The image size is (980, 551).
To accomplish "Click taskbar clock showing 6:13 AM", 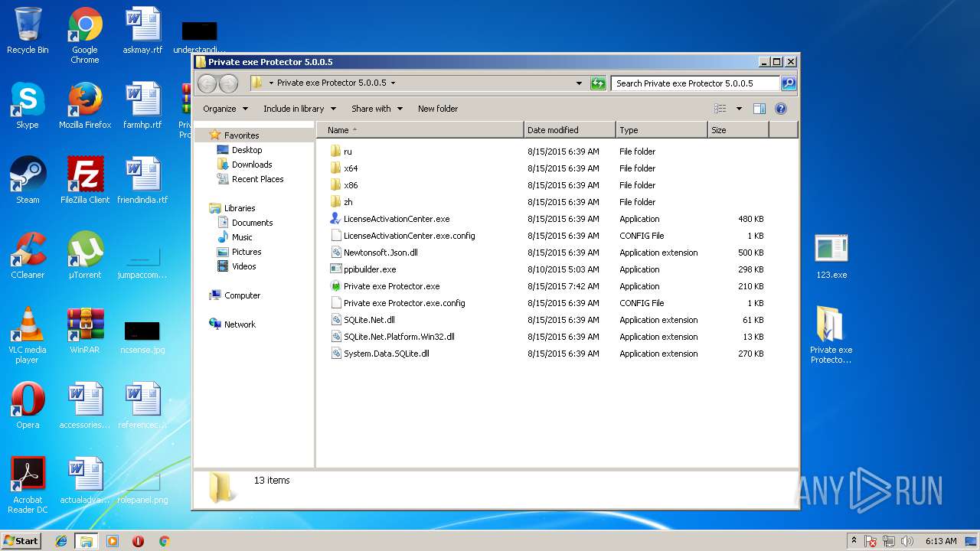I will coord(941,541).
